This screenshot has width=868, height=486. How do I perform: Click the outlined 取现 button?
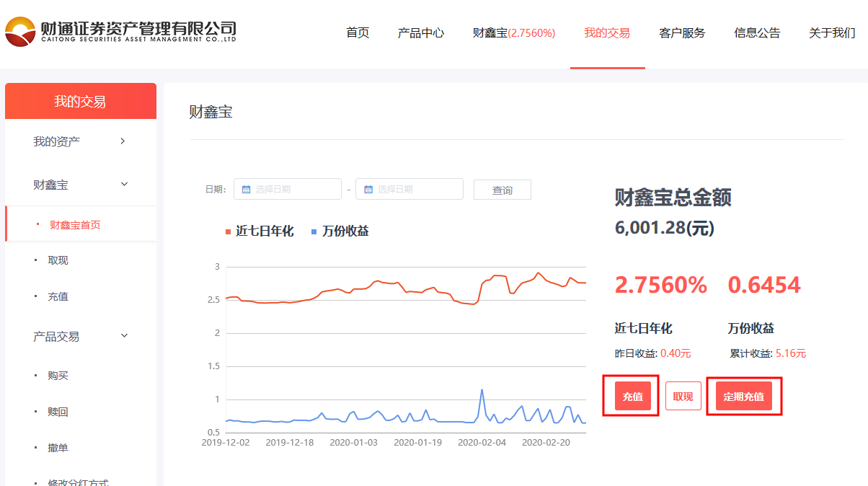683,396
